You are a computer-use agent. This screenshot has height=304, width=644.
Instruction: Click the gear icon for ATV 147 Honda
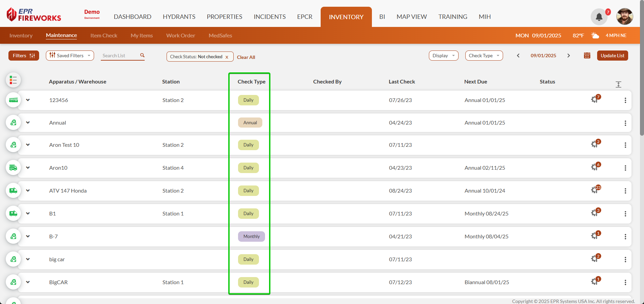coord(594,191)
